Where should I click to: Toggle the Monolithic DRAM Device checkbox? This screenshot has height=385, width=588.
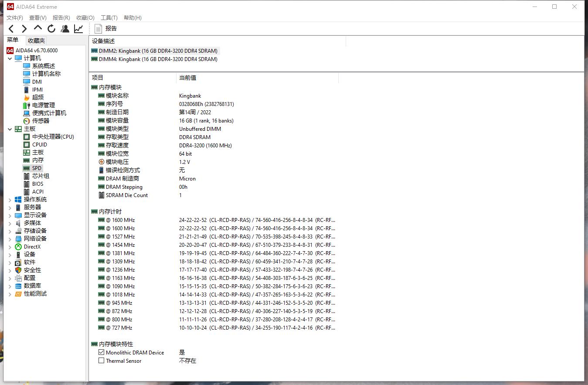[x=101, y=352]
